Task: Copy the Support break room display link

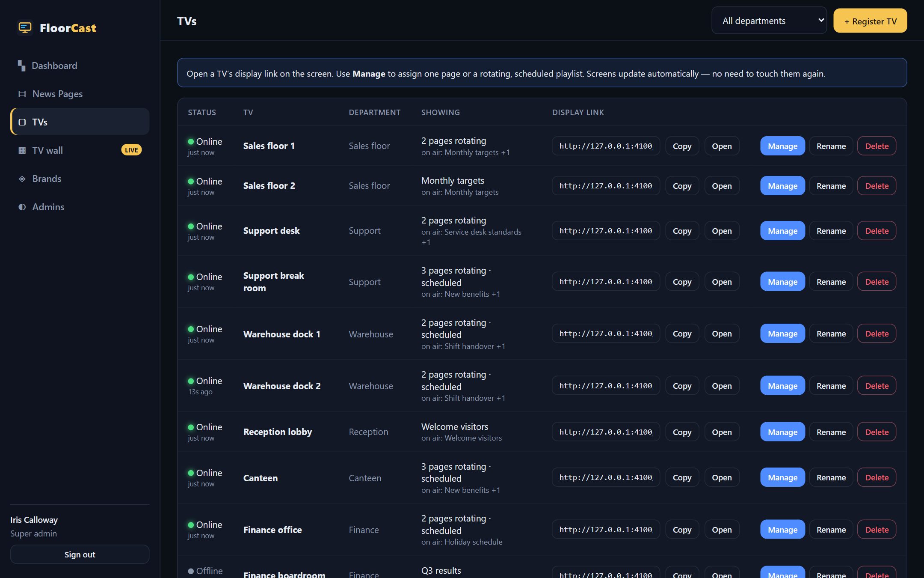Action: pos(682,282)
